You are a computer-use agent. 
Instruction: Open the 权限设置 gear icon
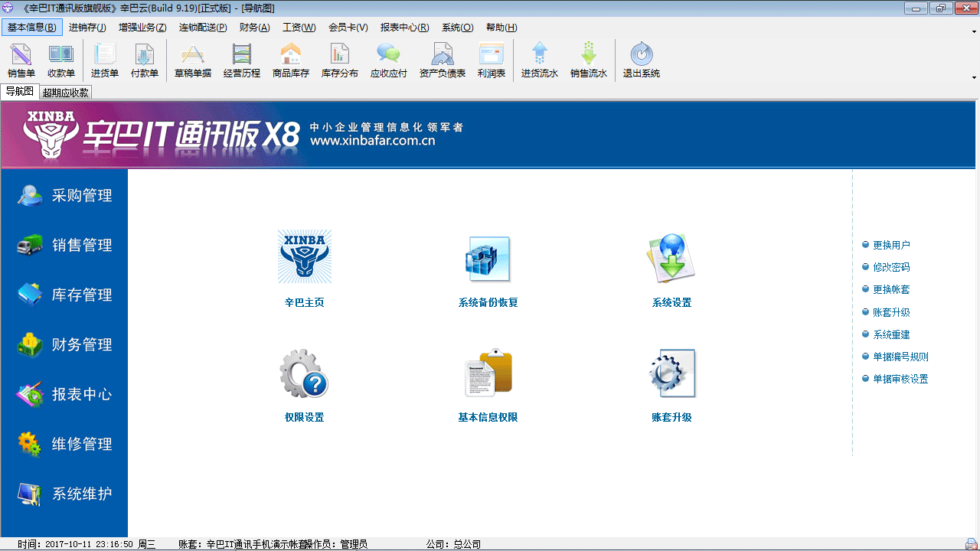coord(305,373)
